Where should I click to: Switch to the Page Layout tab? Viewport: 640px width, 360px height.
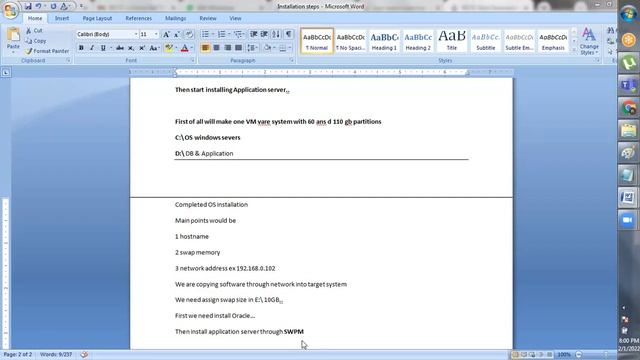97,18
